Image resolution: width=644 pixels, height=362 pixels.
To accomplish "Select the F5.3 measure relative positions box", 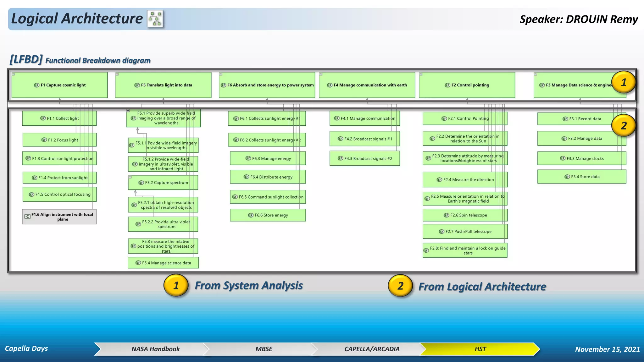I will coord(163,246).
